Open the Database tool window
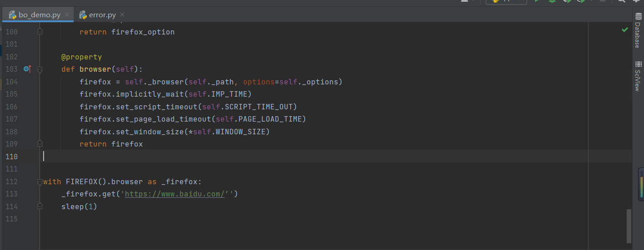The height and width of the screenshot is (250, 644). point(638,31)
